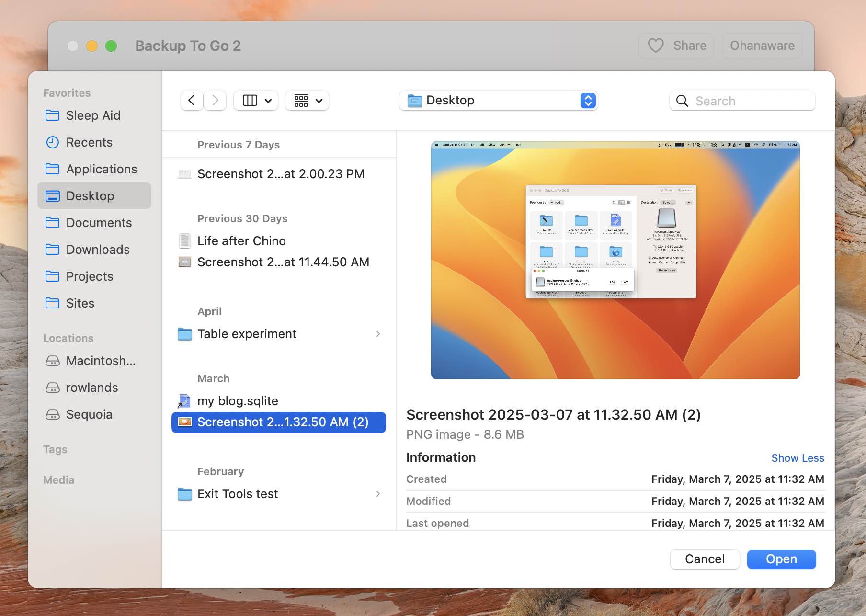Viewport: 866px width, 616px height.
Task: Select Sleep Aid folder in Favorites
Action: [x=94, y=115]
